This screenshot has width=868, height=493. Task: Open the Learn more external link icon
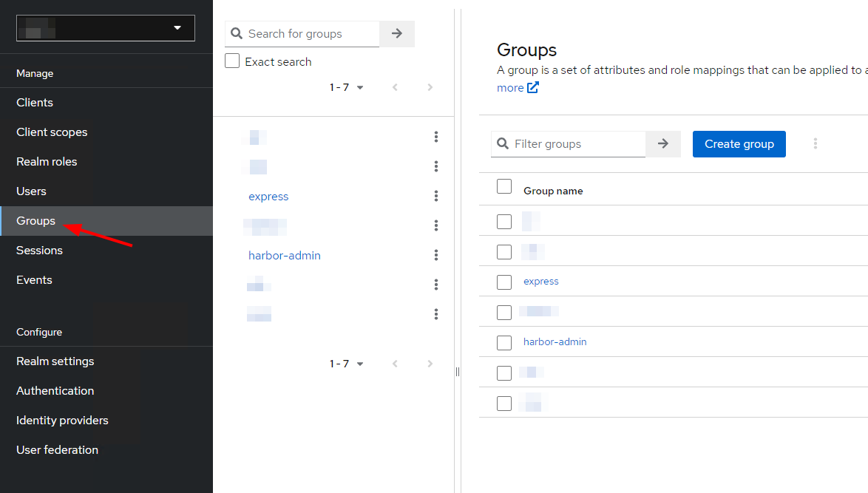click(533, 88)
